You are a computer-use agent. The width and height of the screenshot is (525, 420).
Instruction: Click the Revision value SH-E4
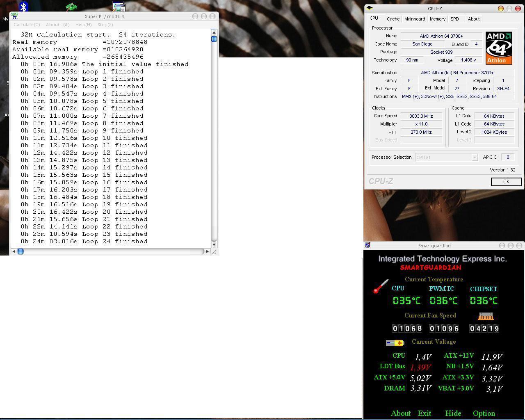click(x=503, y=89)
